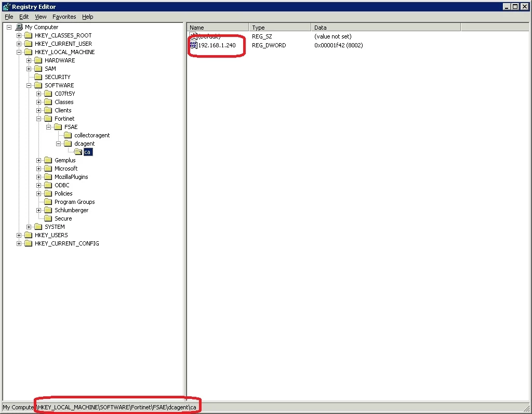Click the My Computer icon in tree

(x=19, y=27)
